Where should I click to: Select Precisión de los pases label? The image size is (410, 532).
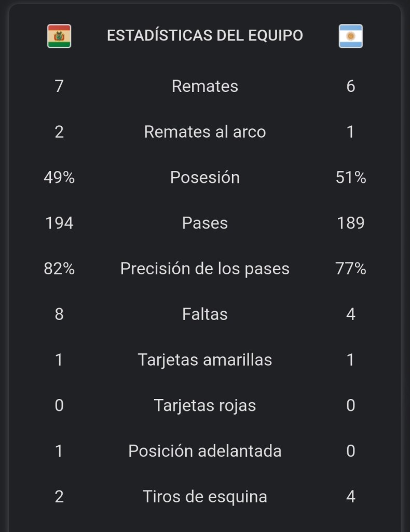coord(205,269)
